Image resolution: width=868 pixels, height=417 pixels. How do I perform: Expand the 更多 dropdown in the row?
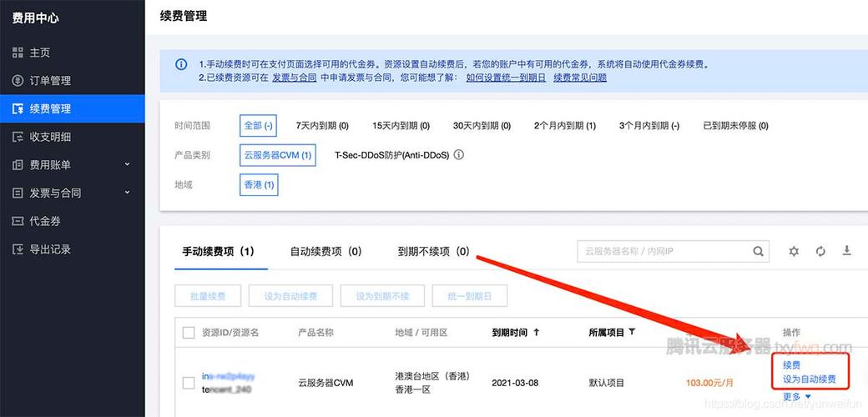tap(797, 396)
